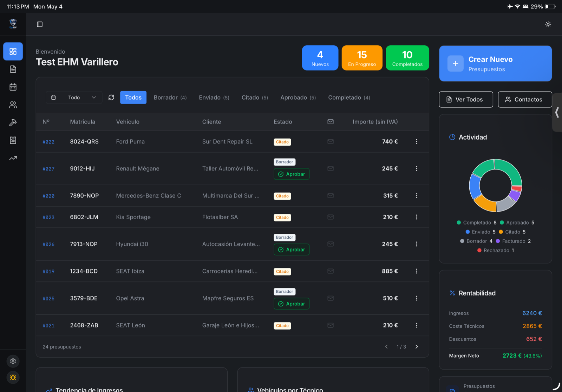
Task: Open the documents icon in sidebar
Action: tap(13, 69)
